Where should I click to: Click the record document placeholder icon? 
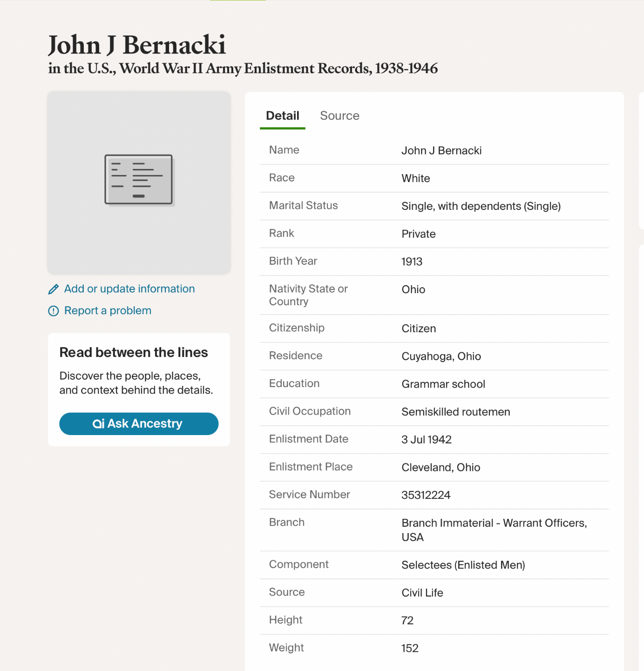pos(139,180)
